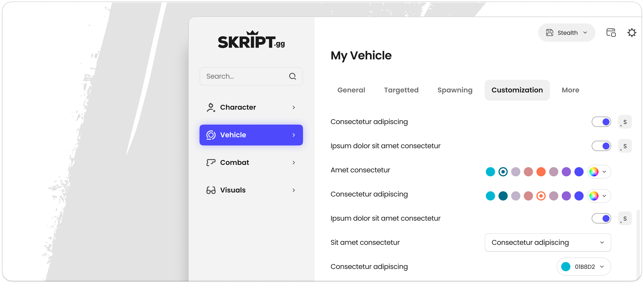Pick orange swatch in Amet consectetur row

pos(541,172)
